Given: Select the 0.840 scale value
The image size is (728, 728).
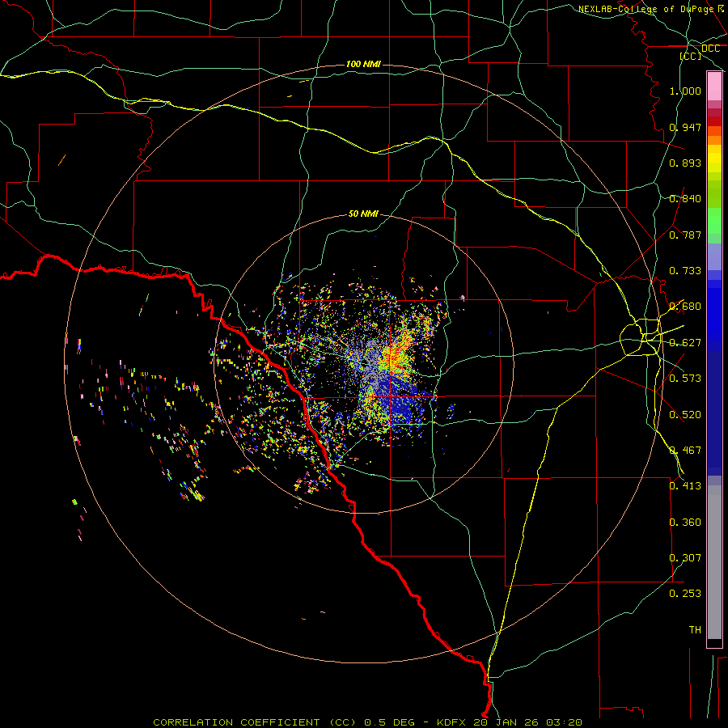Looking at the screenshot, I should tap(685, 199).
